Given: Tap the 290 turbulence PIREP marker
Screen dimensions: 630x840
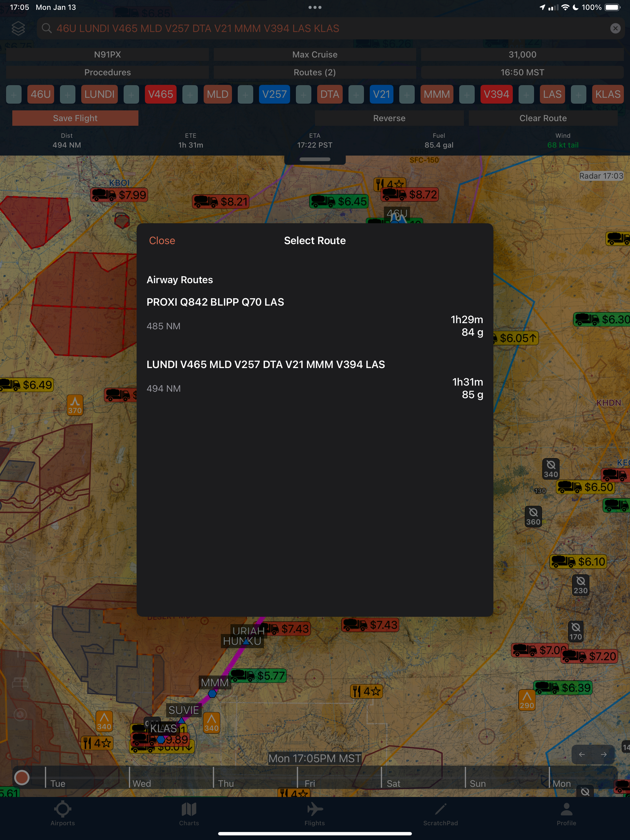Looking at the screenshot, I should tap(527, 700).
